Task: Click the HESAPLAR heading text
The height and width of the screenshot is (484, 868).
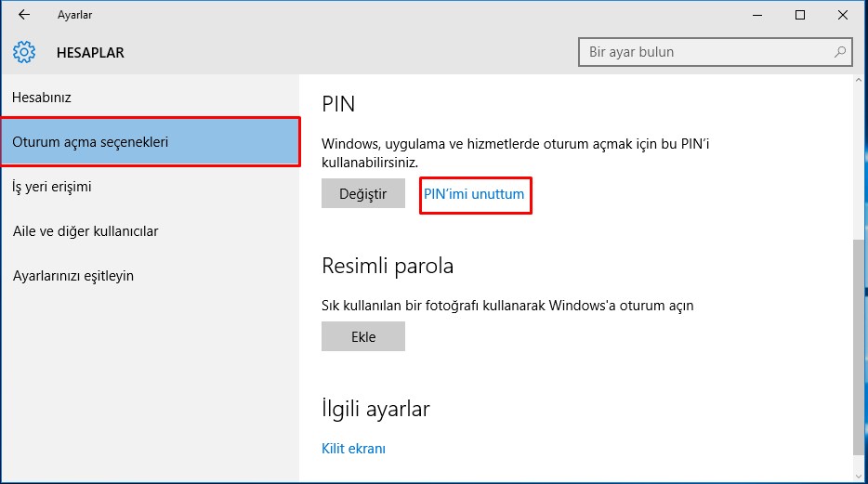Action: click(90, 53)
